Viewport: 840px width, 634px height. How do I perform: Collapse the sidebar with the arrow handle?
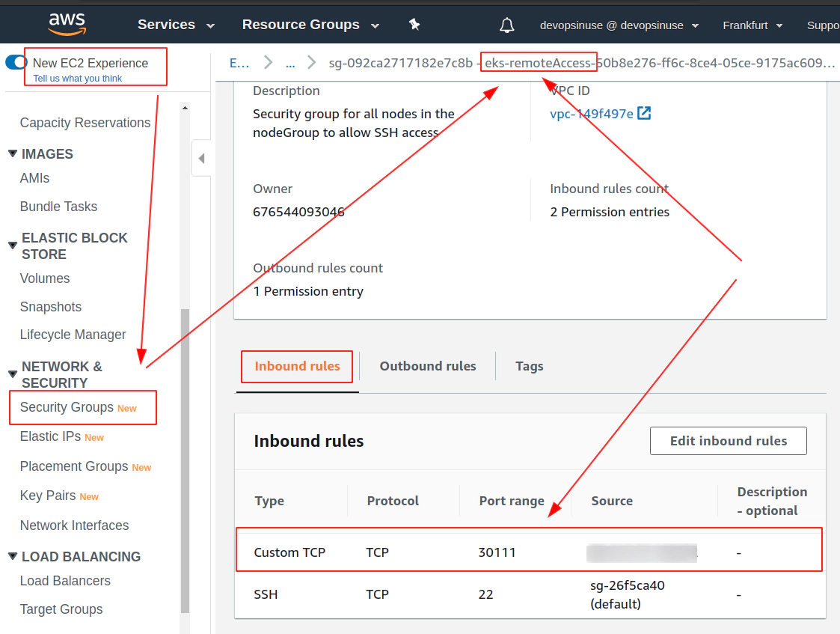click(201, 158)
